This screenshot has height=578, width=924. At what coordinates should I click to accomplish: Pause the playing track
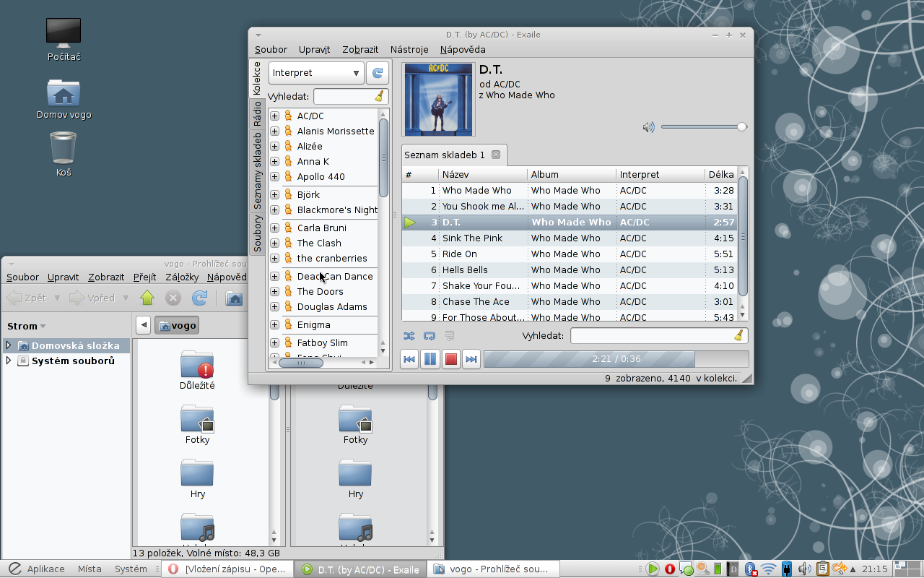coord(430,359)
